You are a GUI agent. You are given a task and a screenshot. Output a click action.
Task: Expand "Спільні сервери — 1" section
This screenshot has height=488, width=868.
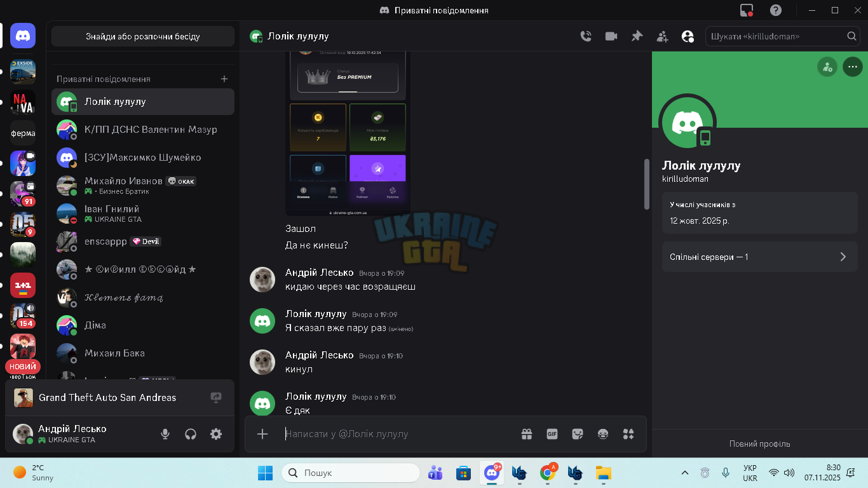[x=760, y=257]
